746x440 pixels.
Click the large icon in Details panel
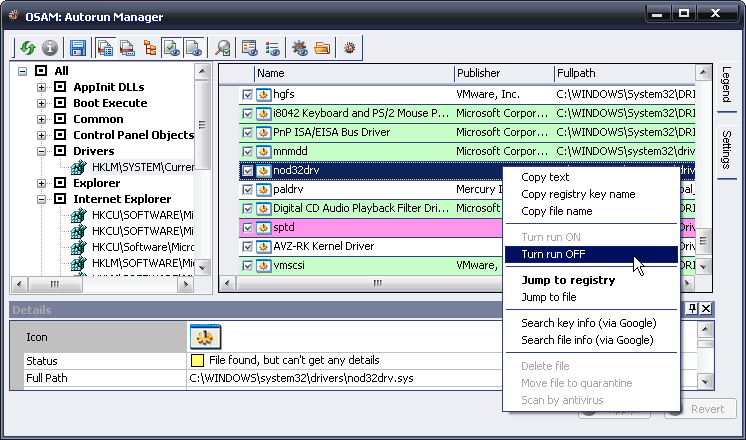(x=206, y=337)
